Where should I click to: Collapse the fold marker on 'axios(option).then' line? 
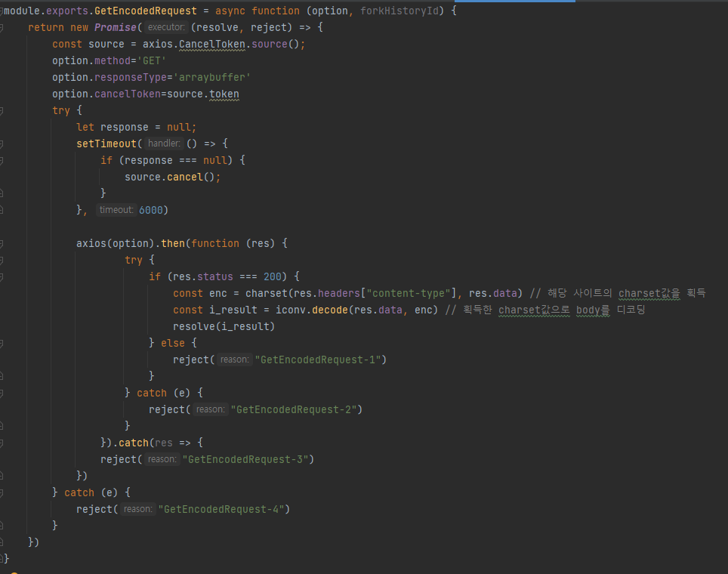coord(2,244)
